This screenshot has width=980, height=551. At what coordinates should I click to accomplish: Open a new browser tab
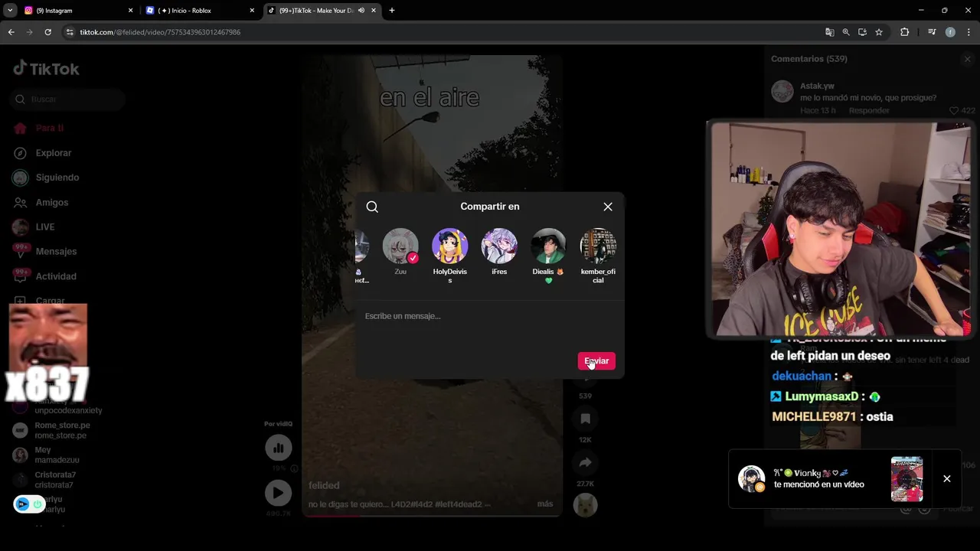pyautogui.click(x=392, y=11)
